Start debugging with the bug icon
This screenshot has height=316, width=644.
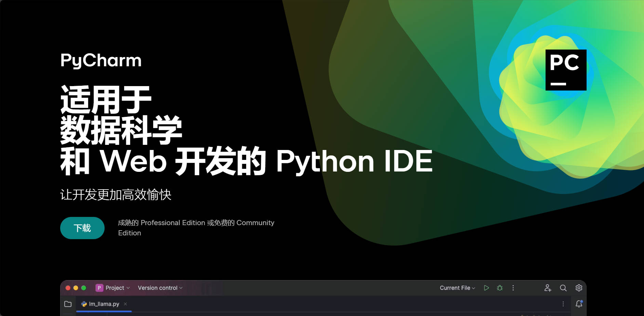pyautogui.click(x=500, y=288)
